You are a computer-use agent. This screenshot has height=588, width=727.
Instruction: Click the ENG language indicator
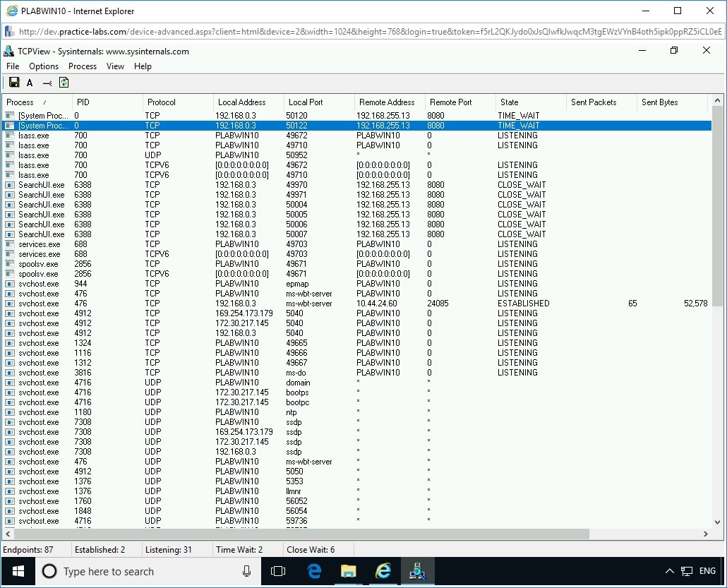coord(707,571)
